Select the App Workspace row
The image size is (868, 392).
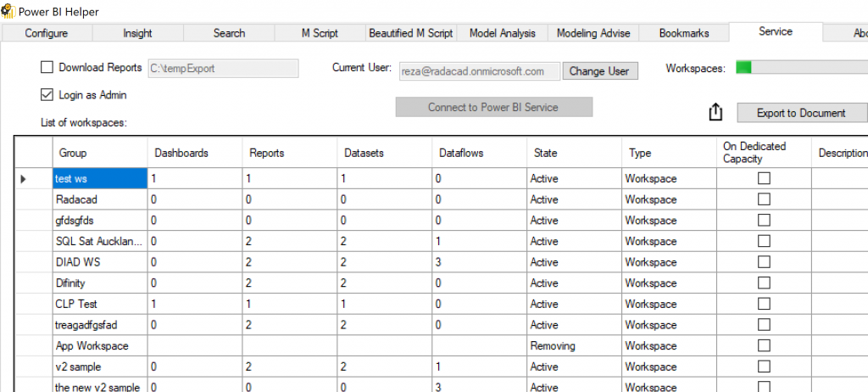[x=93, y=346]
